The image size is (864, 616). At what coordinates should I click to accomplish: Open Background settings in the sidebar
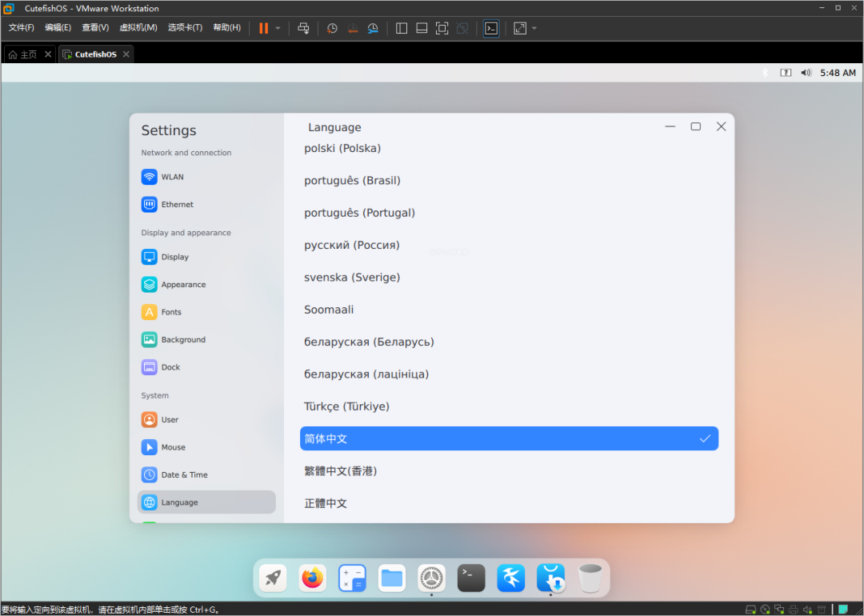coord(206,339)
